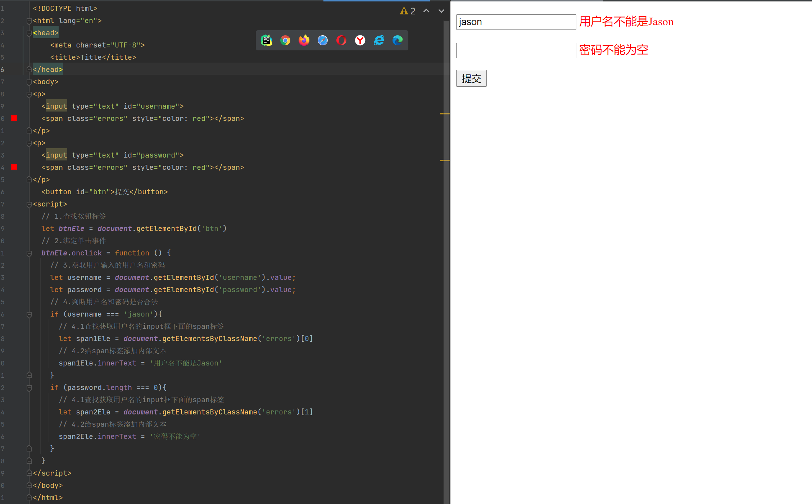812x504 pixels.
Task: Click the closing </head> tag line
Action: click(48, 69)
